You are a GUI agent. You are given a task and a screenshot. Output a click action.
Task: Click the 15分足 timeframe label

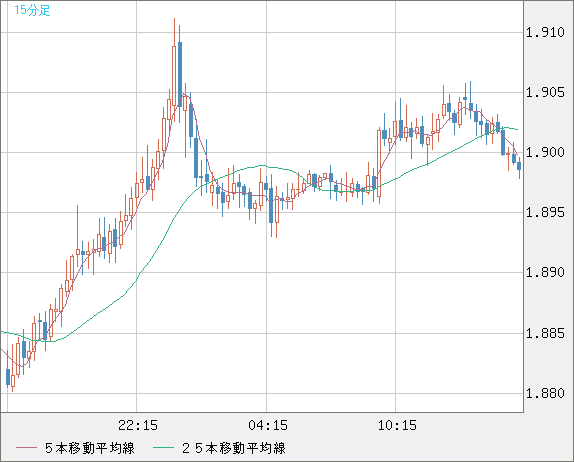pyautogui.click(x=32, y=10)
